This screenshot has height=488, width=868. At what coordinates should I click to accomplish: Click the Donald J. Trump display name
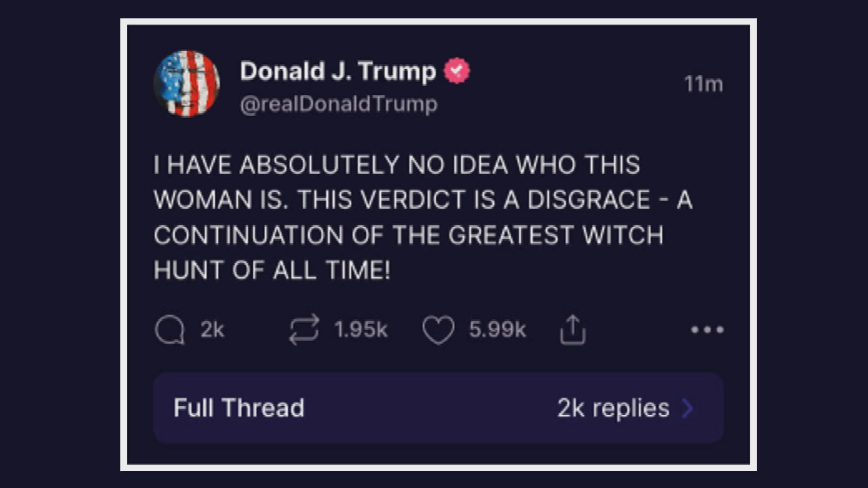(x=338, y=71)
